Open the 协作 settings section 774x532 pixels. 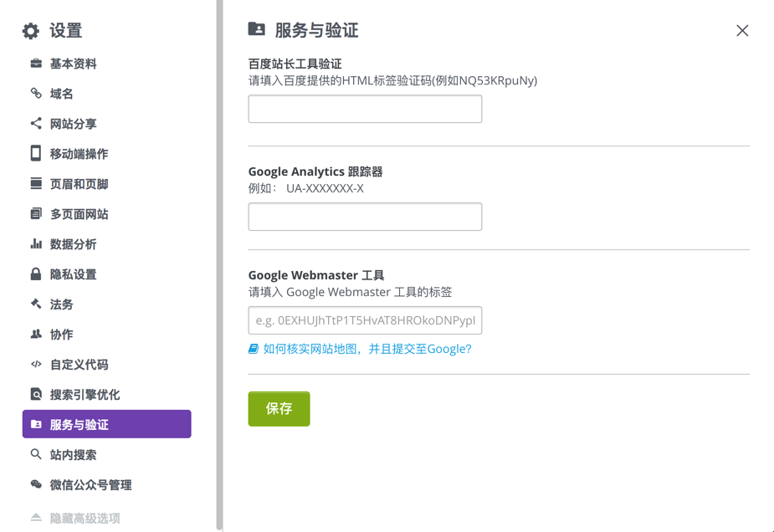[61, 335]
